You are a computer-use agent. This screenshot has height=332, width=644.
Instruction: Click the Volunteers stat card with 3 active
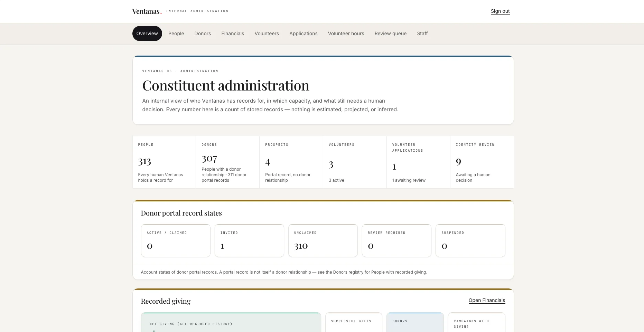tap(355, 162)
